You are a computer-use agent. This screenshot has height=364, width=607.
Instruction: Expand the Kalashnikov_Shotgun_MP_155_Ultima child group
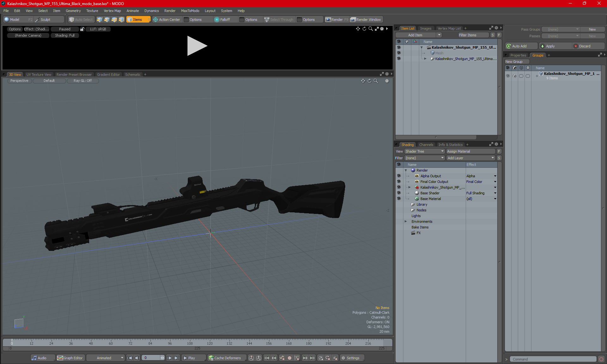(425, 59)
